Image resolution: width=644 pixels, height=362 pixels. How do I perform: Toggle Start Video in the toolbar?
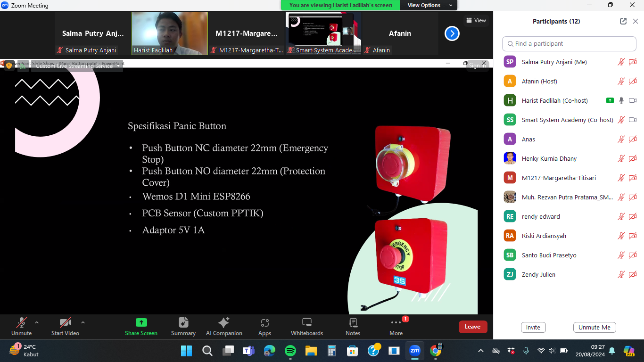coord(65,327)
